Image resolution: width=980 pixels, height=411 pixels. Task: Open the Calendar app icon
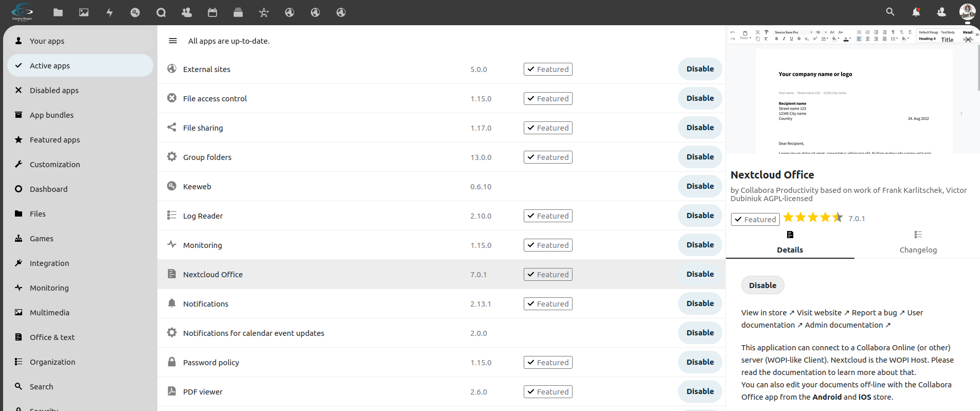(212, 12)
